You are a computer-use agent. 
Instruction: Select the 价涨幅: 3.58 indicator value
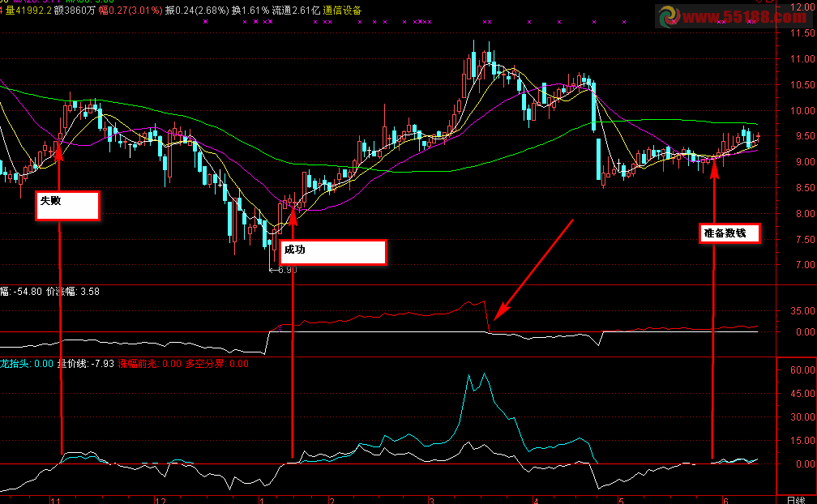coord(72,292)
